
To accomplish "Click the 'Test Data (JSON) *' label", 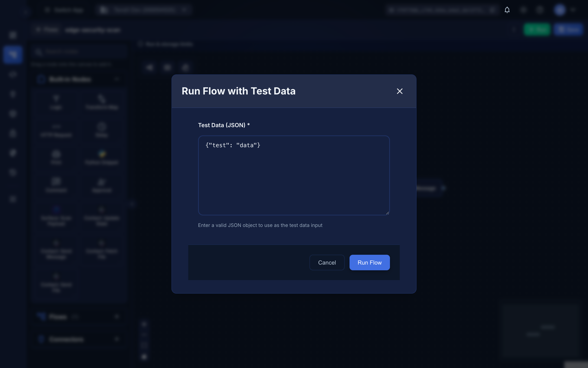I will (224, 125).
